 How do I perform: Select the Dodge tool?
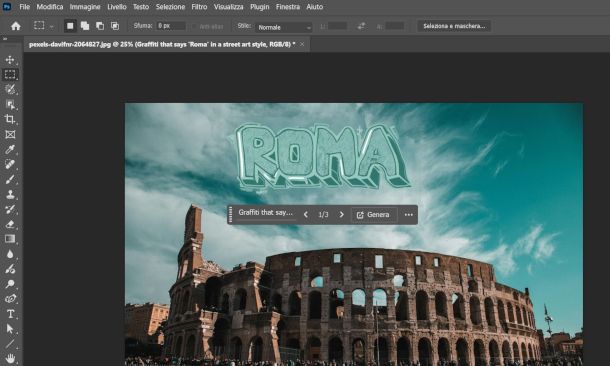coord(10,284)
